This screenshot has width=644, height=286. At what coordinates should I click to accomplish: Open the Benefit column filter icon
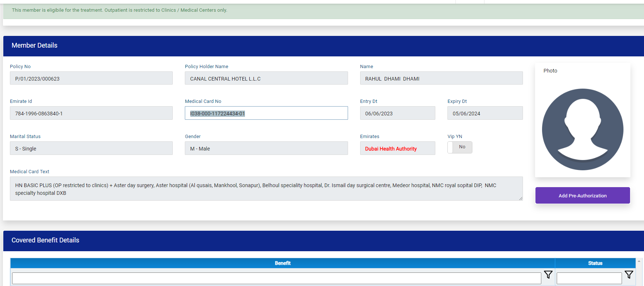(x=548, y=275)
